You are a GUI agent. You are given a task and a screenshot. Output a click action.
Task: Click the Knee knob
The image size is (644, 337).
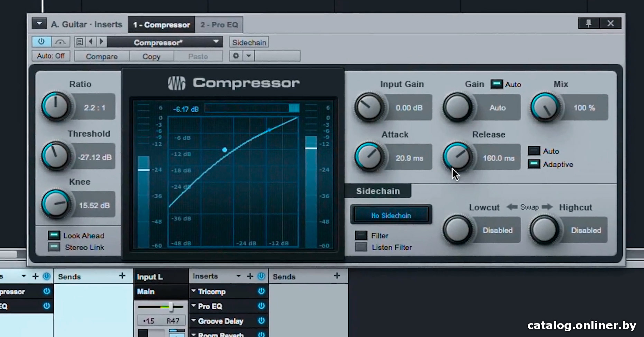[56, 204]
